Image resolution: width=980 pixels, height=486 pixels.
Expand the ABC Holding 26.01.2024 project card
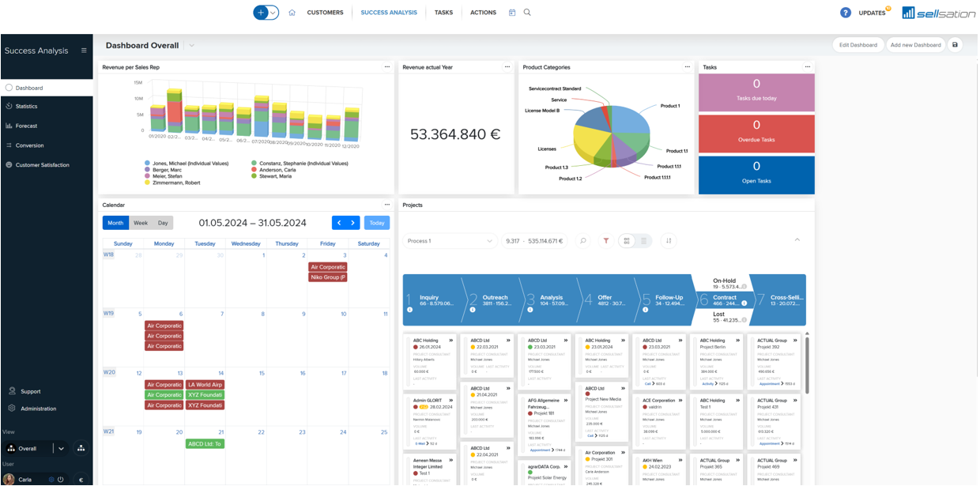(451, 341)
